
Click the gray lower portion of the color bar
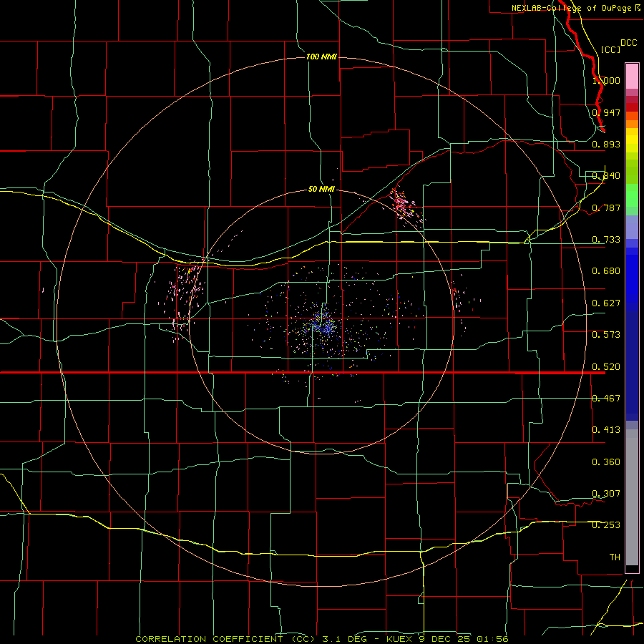pos(632,497)
